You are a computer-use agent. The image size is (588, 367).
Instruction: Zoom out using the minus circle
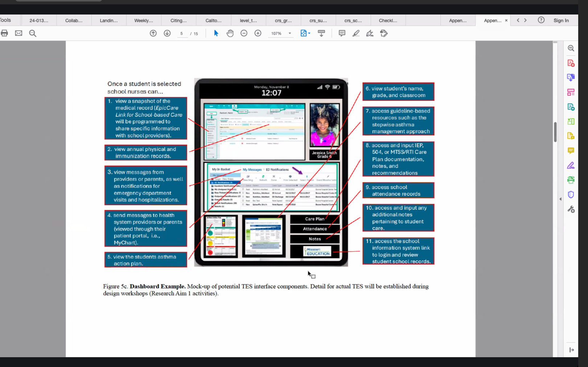(x=244, y=33)
